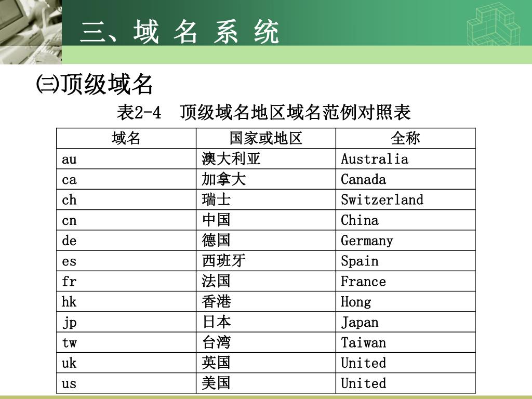Click the cell 德国
The height and width of the screenshot is (399, 532).
tap(266, 240)
